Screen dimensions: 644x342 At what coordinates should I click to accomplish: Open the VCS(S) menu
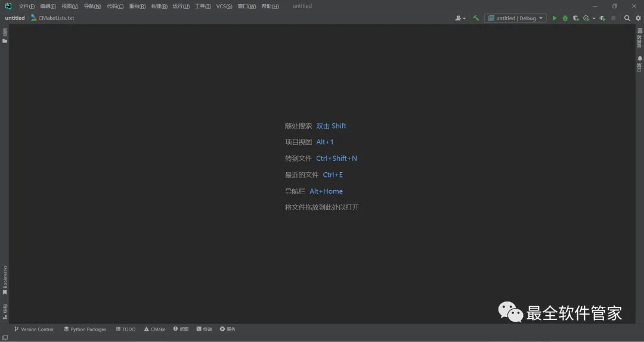pos(224,6)
